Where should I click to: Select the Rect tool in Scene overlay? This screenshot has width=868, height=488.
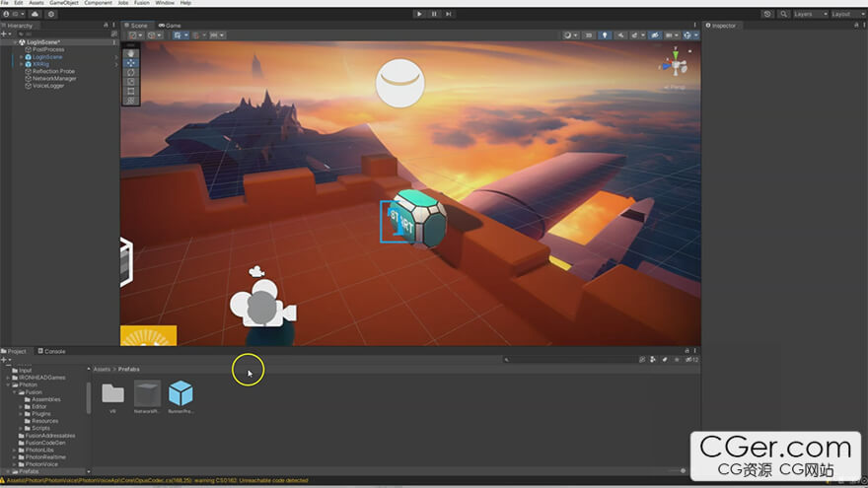click(x=131, y=91)
